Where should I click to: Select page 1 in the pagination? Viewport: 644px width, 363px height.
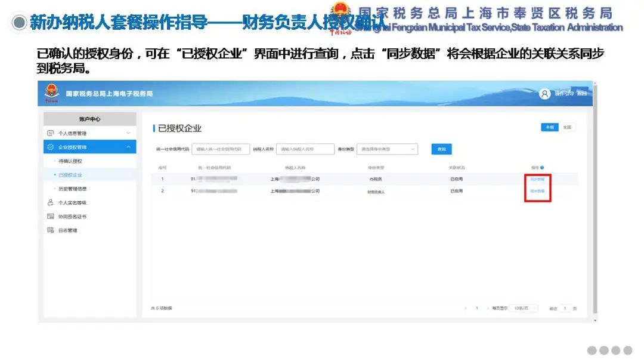(477, 308)
